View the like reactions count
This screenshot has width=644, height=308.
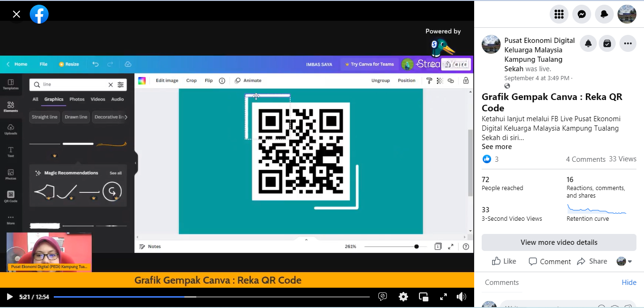tap(491, 159)
